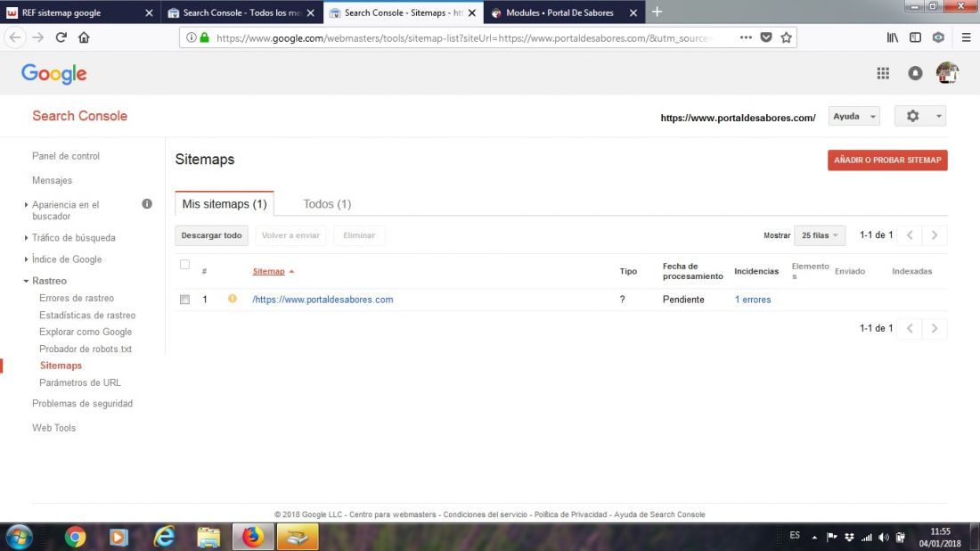Save page to Pocket icon
This screenshot has width=980, height=551.
click(766, 37)
